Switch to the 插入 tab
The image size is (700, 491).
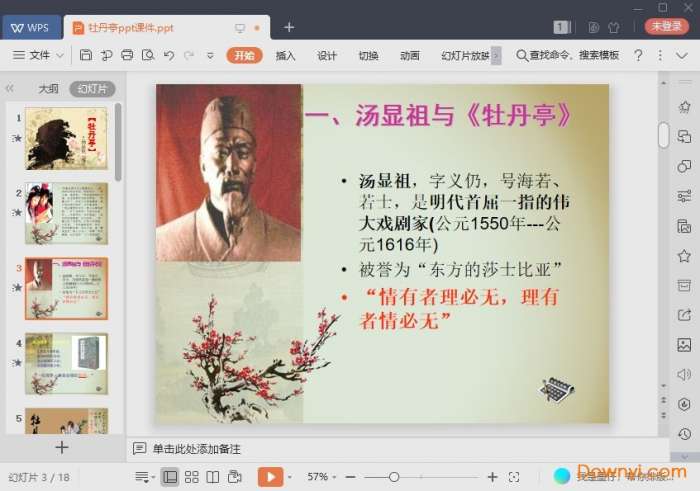click(x=285, y=55)
